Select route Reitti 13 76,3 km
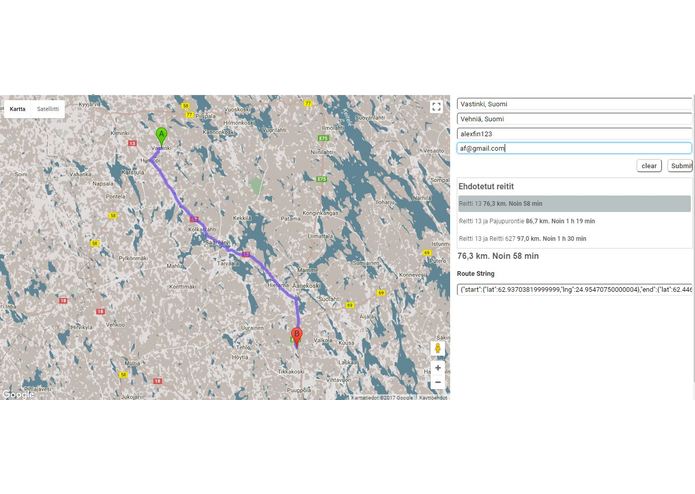The height and width of the screenshot is (494, 695). coord(574,204)
